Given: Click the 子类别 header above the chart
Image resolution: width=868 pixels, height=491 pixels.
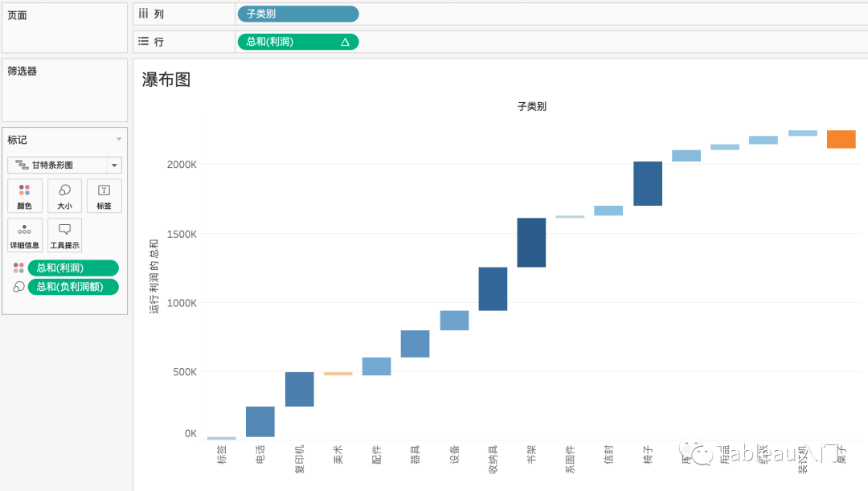Looking at the screenshot, I should point(531,106).
